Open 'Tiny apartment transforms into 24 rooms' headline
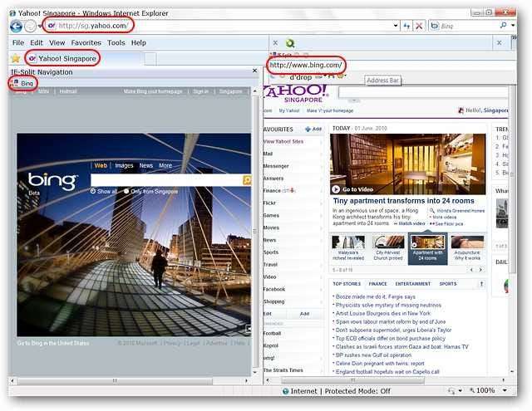 403,201
